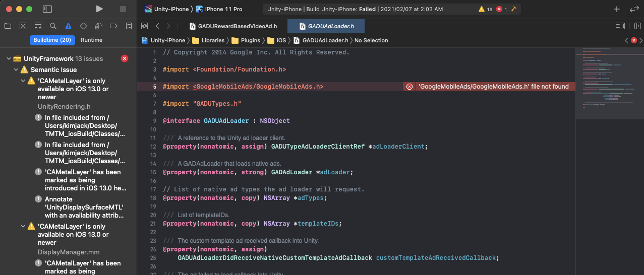The height and width of the screenshot is (275, 644).
Task: Select UnityFramework 13 issues row
Action: pyautogui.click(x=68, y=59)
